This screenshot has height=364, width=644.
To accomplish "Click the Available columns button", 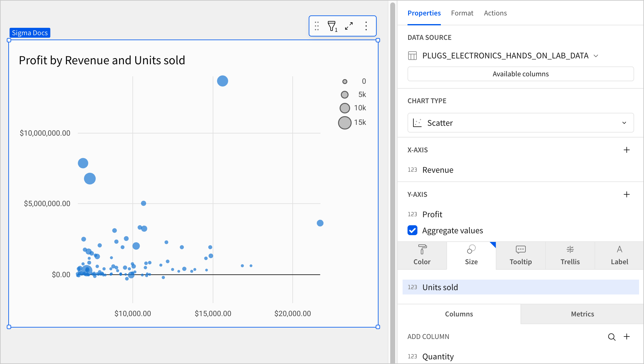I will pyautogui.click(x=520, y=74).
